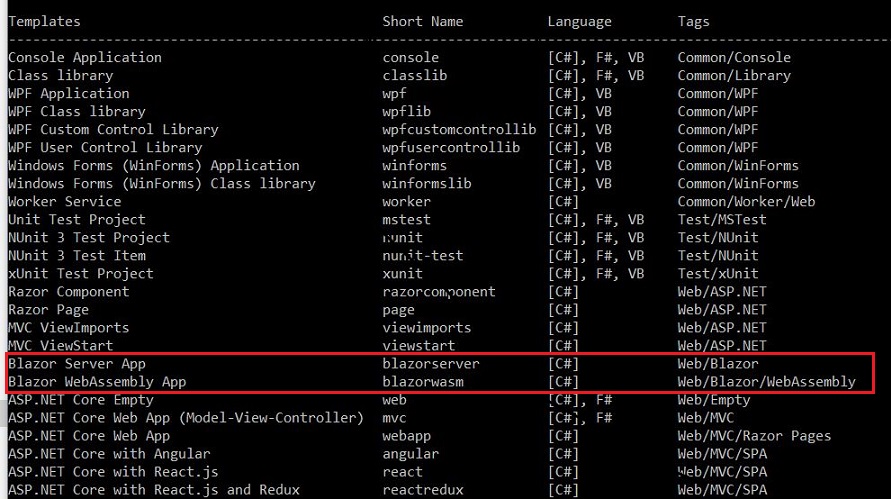Click the short name "xunit"
This screenshot has height=499, width=891.
click(x=402, y=274)
